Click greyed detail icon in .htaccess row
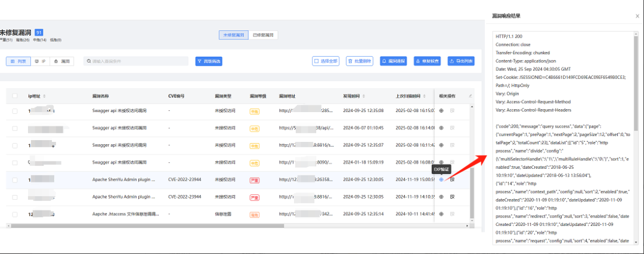Image resolution: width=644 pixels, height=254 pixels. (x=452, y=213)
